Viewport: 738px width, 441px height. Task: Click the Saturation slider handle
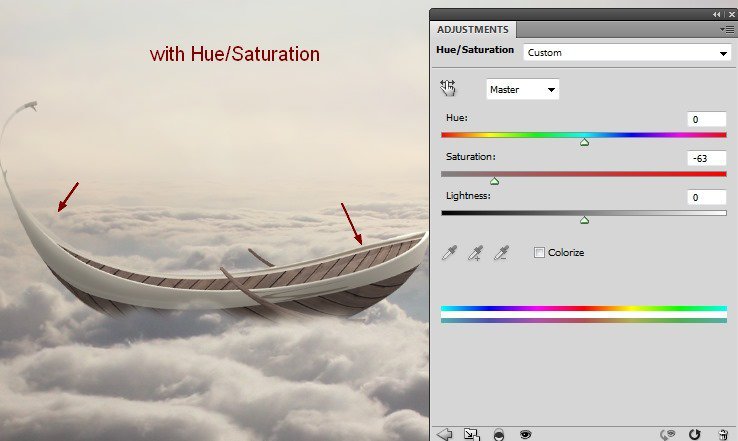[x=494, y=181]
